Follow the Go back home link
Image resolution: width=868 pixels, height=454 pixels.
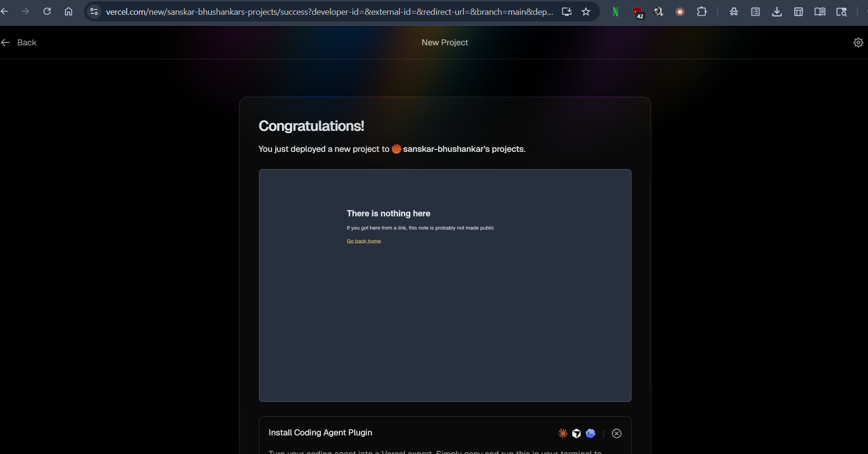[364, 241]
